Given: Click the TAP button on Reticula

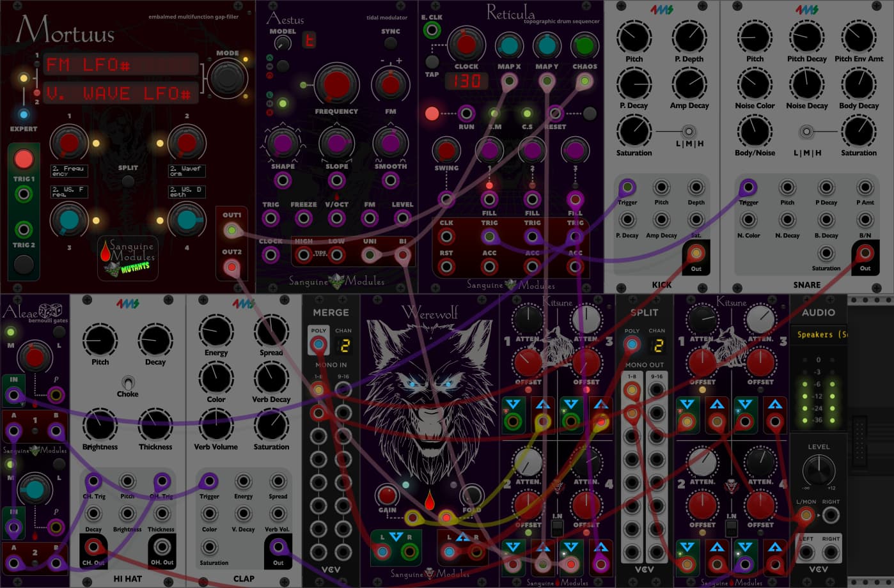Looking at the screenshot, I should [432, 62].
